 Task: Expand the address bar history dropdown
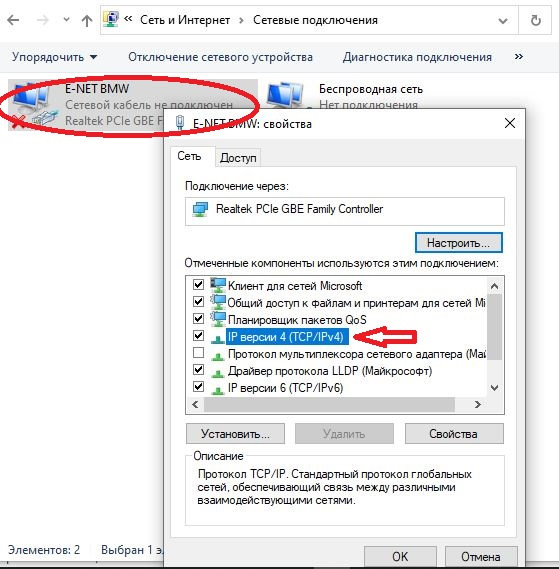coord(503,21)
